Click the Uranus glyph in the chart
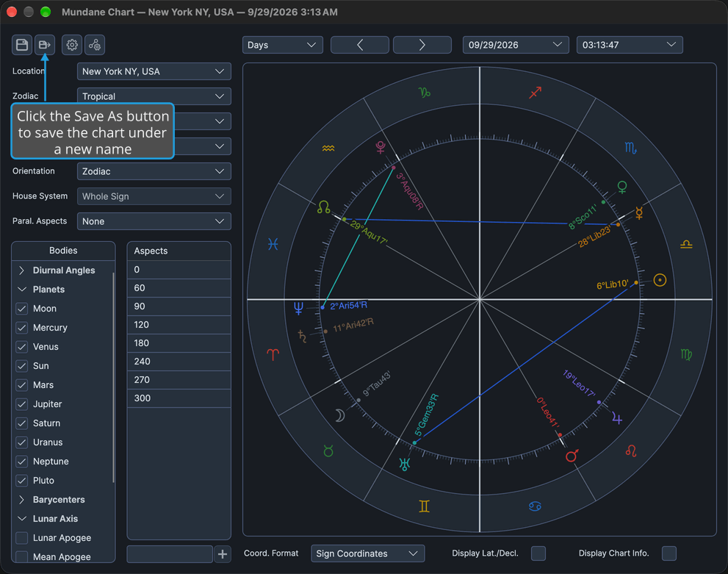Image resolution: width=728 pixels, height=574 pixels. pyautogui.click(x=404, y=464)
